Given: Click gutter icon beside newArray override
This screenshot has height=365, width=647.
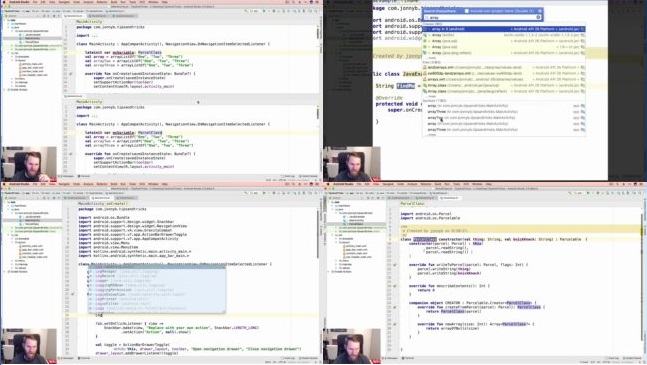Looking at the screenshot, I should click(395, 324).
